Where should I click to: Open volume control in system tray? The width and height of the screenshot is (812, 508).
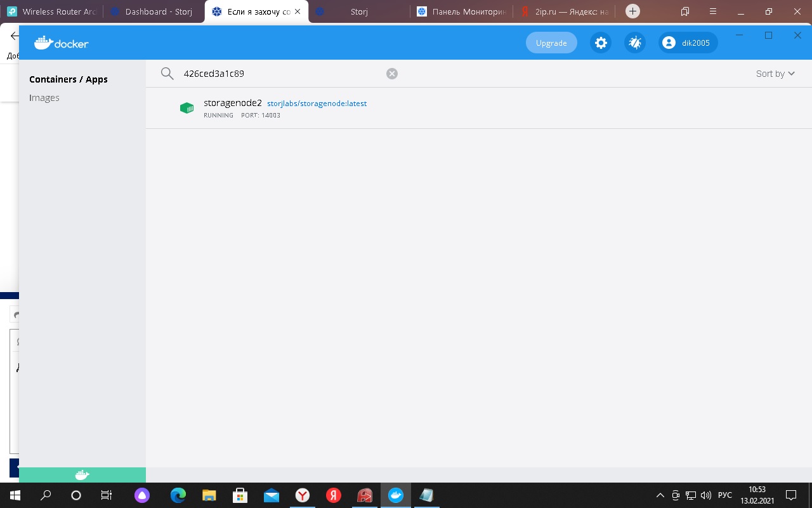click(706, 495)
